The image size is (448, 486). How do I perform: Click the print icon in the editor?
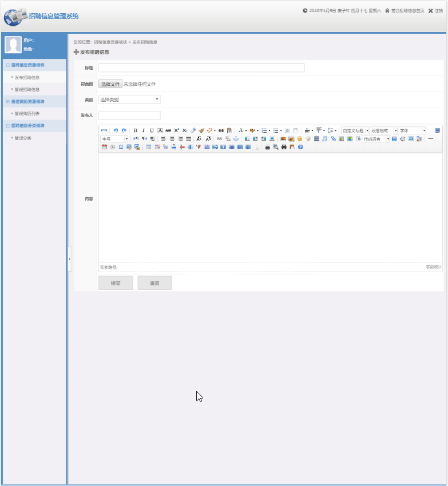pyautogui.click(x=267, y=147)
